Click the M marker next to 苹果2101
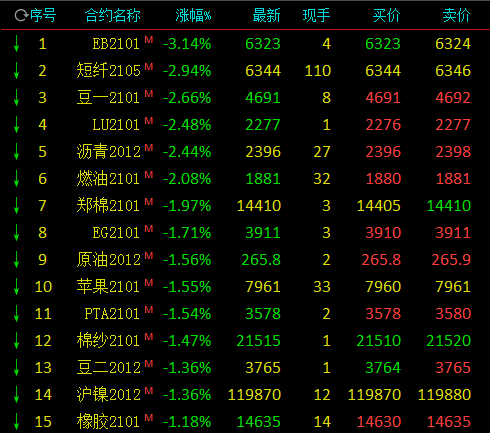 coord(149,283)
